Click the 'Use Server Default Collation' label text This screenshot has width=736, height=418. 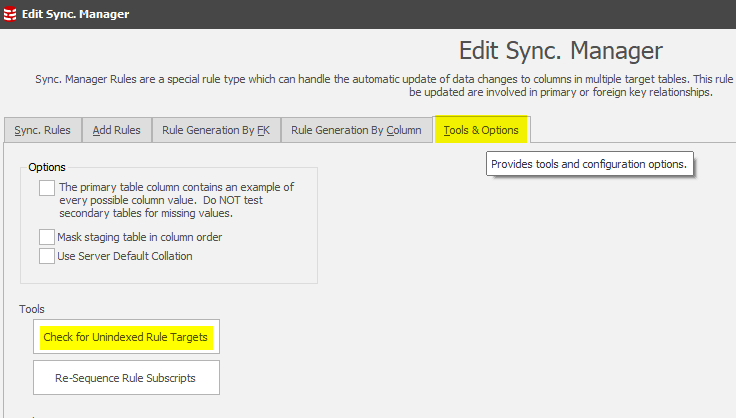pos(126,256)
